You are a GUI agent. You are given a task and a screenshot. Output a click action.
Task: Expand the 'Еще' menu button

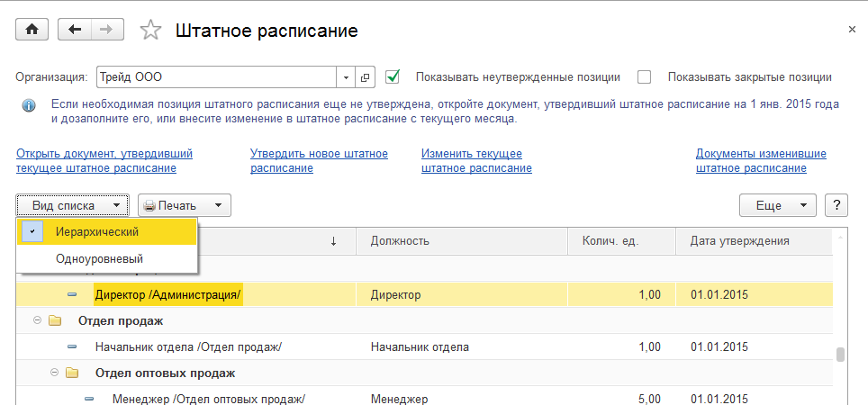point(777,205)
